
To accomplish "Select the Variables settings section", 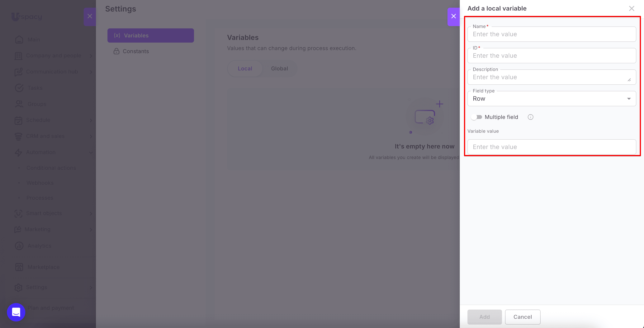I will pos(151,35).
